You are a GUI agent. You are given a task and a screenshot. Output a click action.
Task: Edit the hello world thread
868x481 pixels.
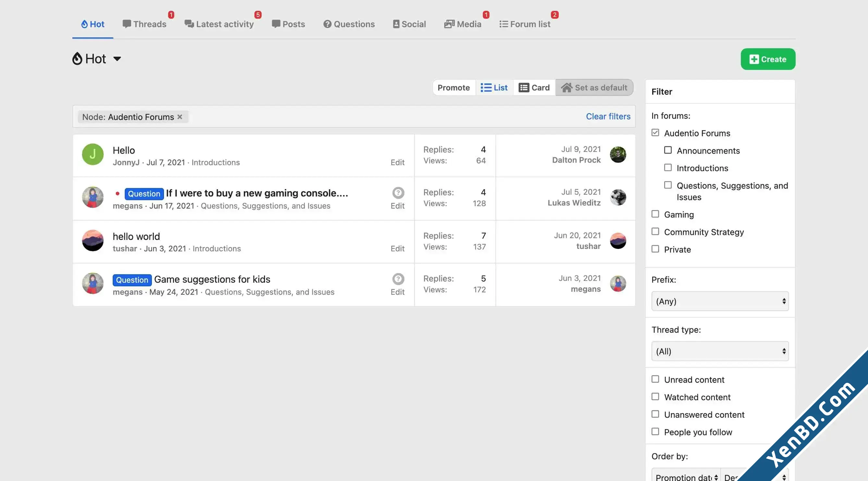coord(397,249)
